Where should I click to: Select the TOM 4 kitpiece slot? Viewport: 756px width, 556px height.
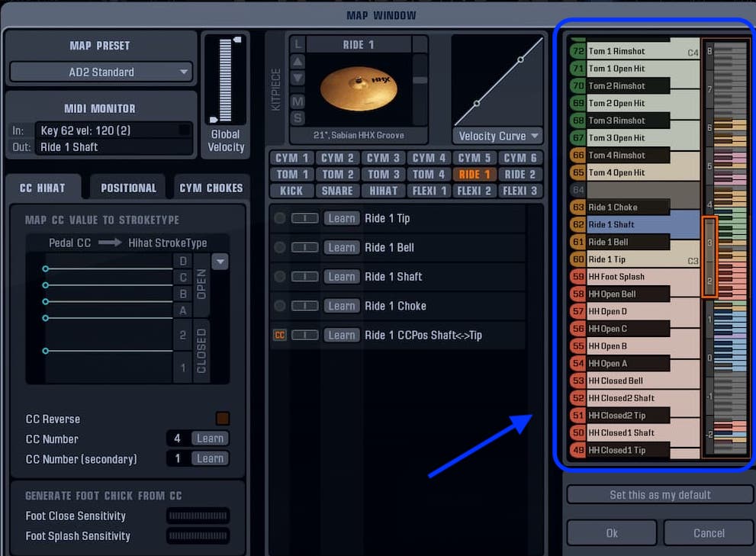pos(429,175)
